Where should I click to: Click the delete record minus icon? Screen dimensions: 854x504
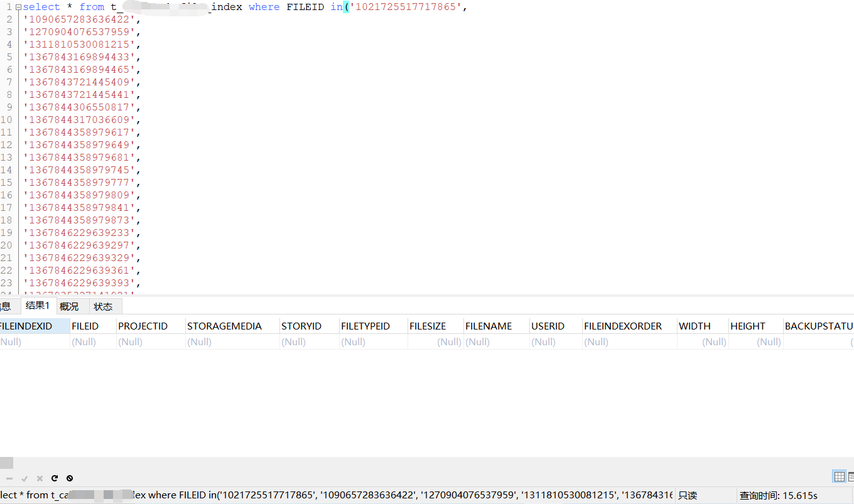9,478
